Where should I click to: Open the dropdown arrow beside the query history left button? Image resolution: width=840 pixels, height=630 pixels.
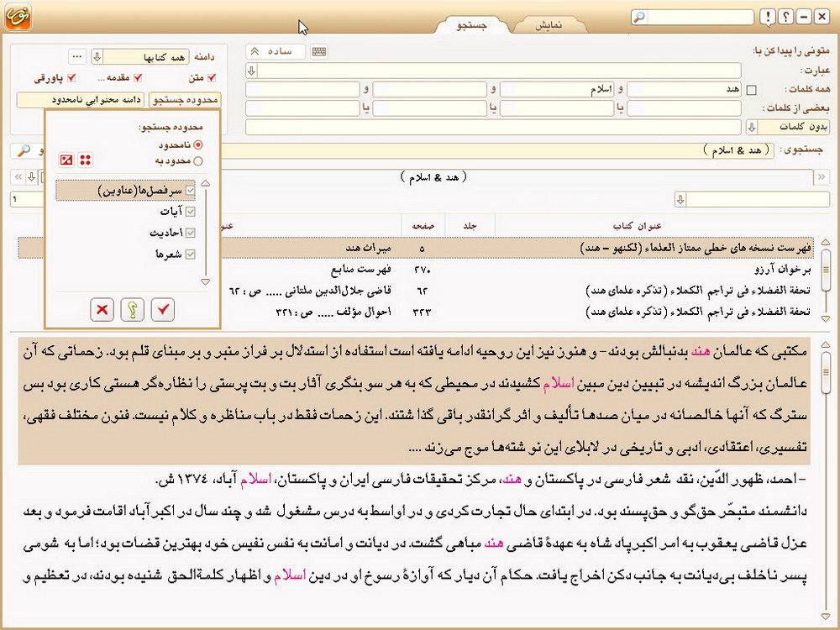pos(31,176)
